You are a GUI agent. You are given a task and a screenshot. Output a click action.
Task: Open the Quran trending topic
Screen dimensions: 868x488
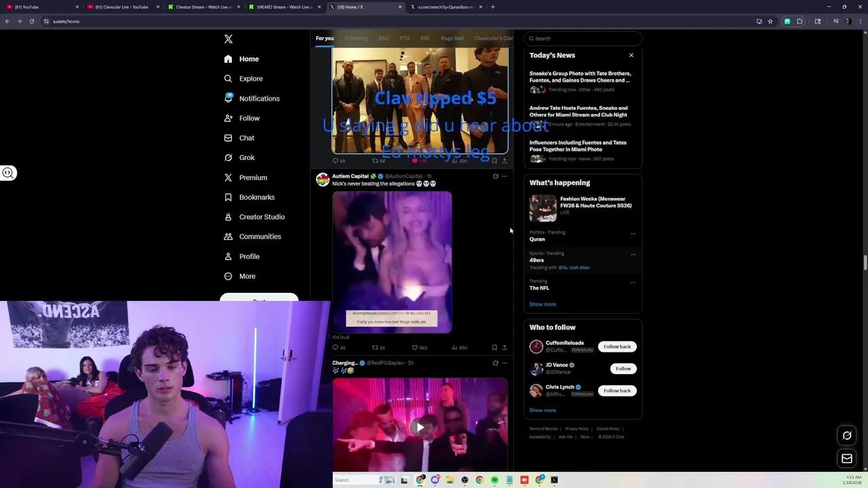(537, 239)
